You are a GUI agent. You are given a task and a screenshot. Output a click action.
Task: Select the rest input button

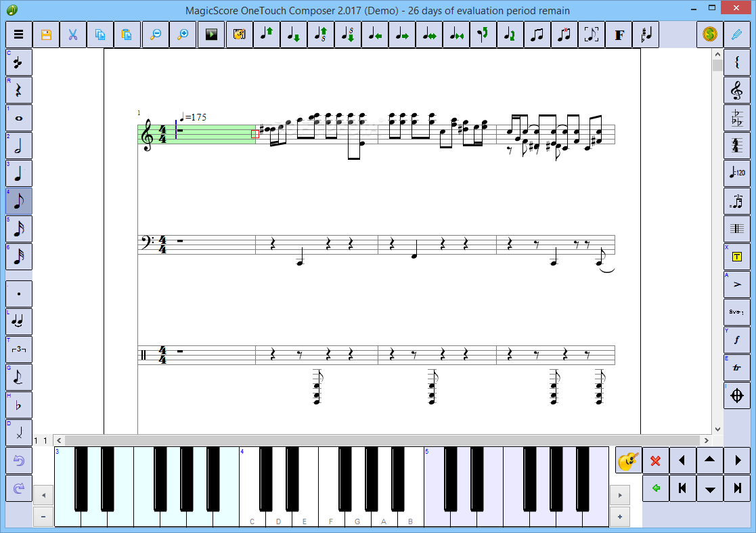pos(19,90)
